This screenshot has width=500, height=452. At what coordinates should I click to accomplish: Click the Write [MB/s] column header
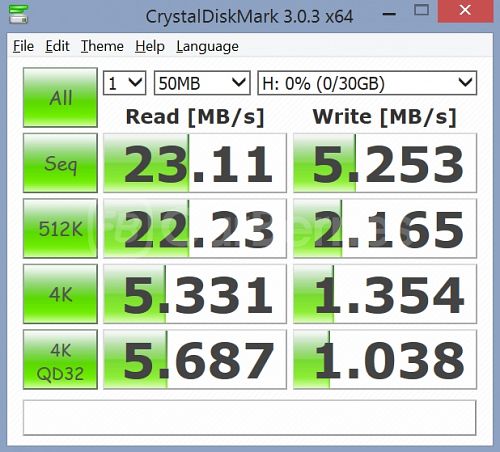click(384, 117)
